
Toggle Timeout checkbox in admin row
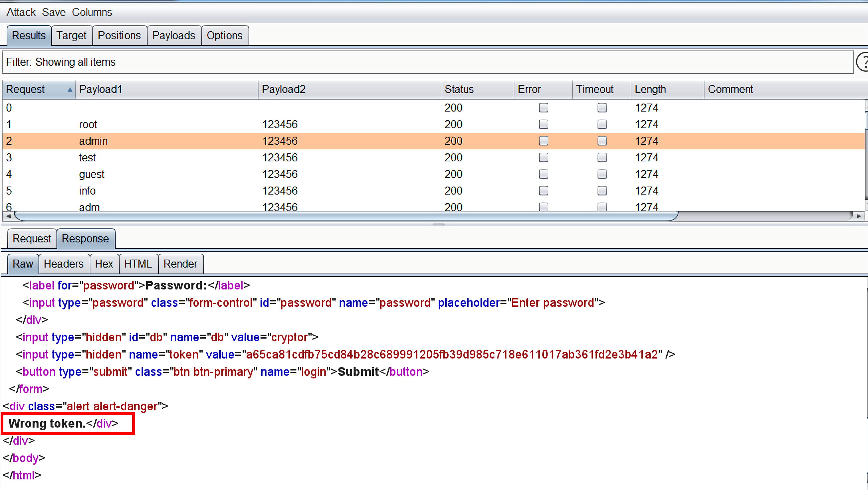[x=602, y=141]
